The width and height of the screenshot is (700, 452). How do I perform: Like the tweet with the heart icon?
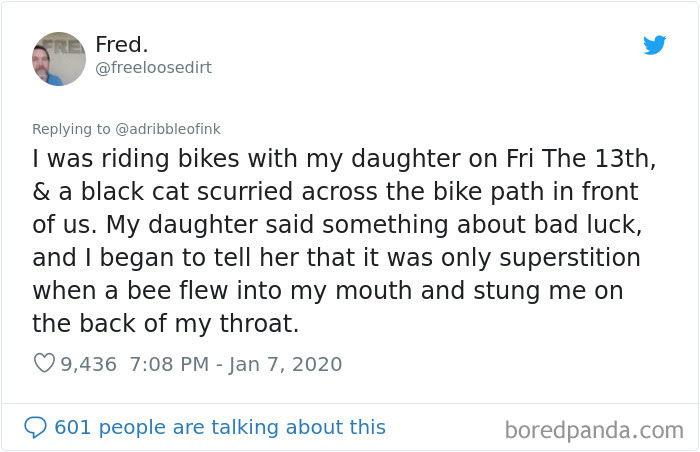(44, 363)
